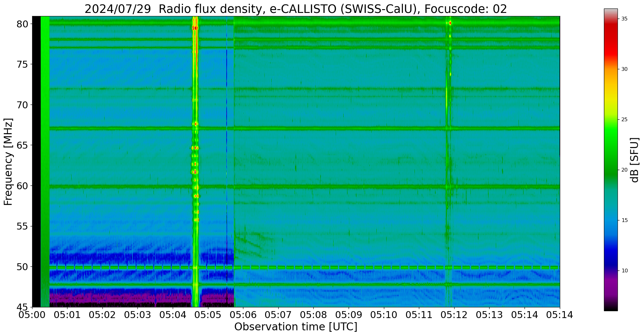
Task: Click the 05:04 time tick label
Action: 173,315
